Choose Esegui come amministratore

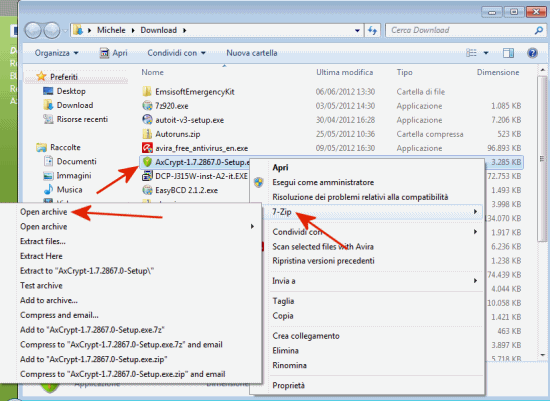coord(323,182)
